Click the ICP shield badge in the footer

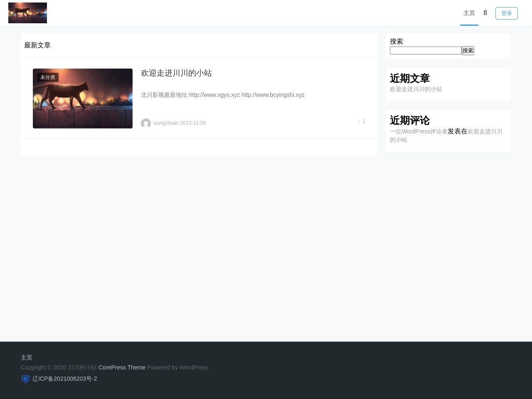pos(26,379)
